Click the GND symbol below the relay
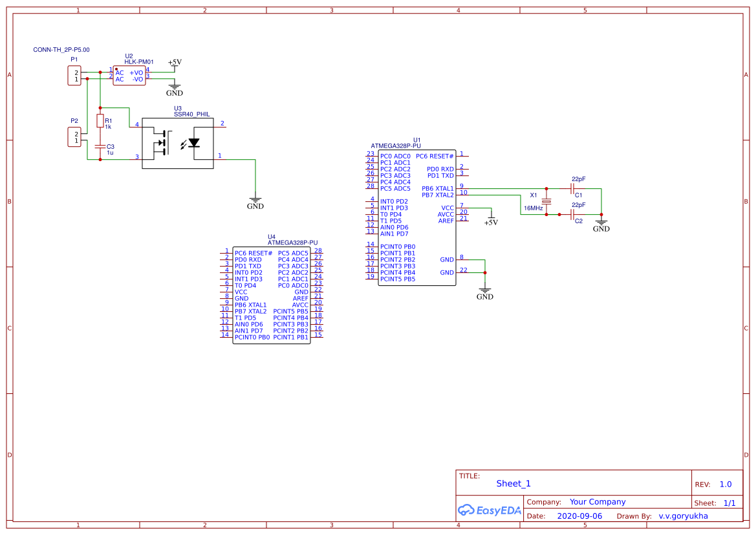This screenshot has width=756, height=535. [255, 202]
